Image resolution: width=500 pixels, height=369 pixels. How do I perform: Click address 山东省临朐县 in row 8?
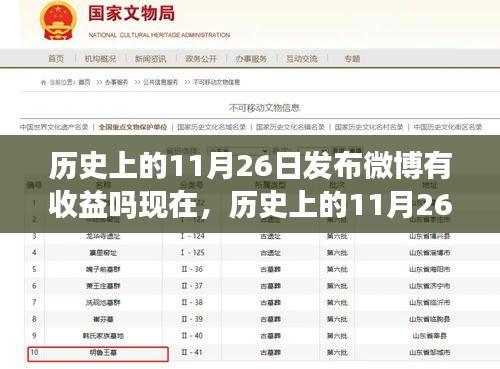pyautogui.click(x=430, y=319)
